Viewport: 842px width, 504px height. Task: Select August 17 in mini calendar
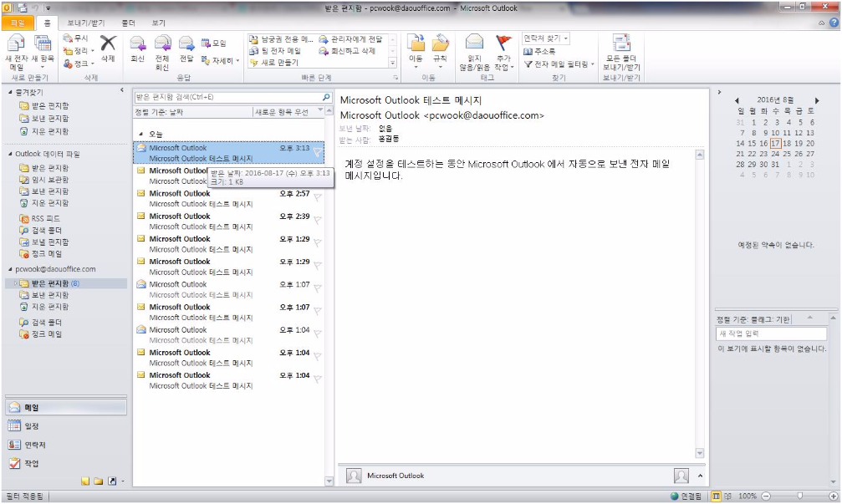(775, 143)
